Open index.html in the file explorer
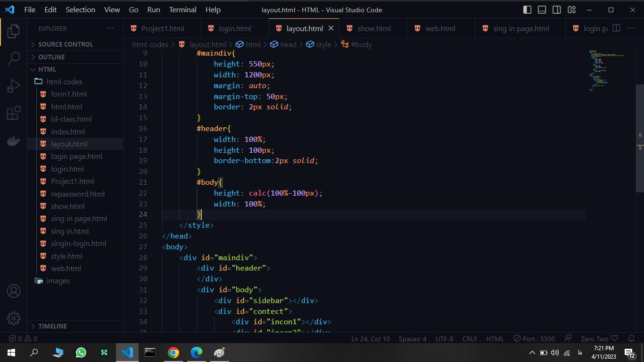This screenshot has height=362, width=644. coord(68,132)
